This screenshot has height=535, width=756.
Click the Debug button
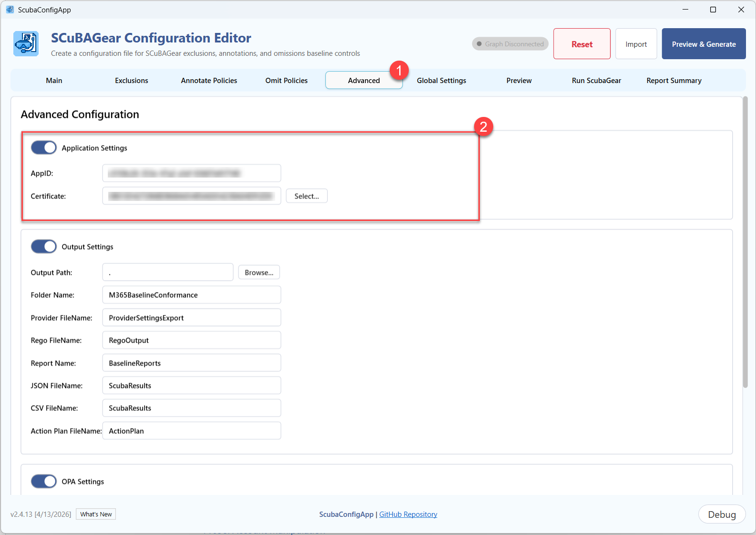[x=722, y=514]
